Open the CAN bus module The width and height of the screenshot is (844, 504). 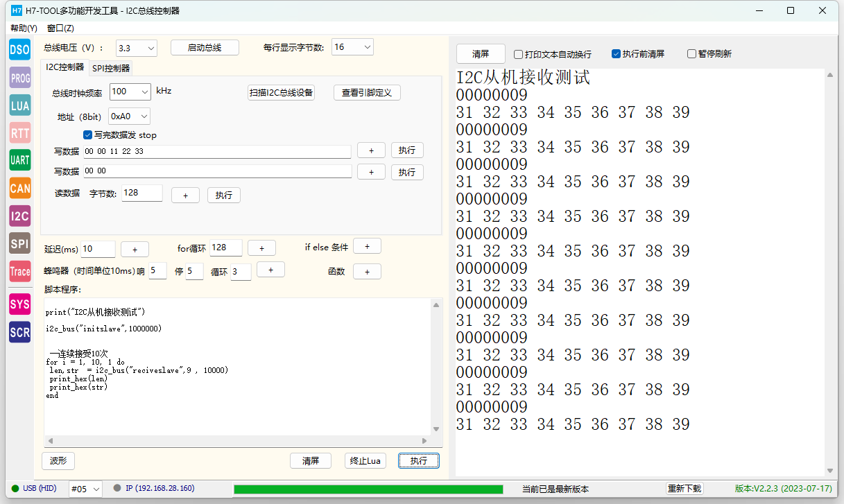click(20, 188)
